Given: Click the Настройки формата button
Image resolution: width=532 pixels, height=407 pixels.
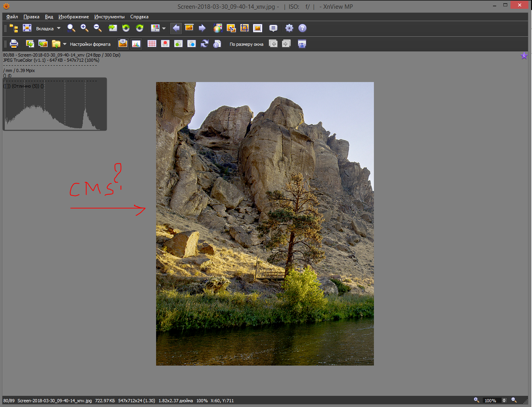Looking at the screenshot, I should (90, 44).
